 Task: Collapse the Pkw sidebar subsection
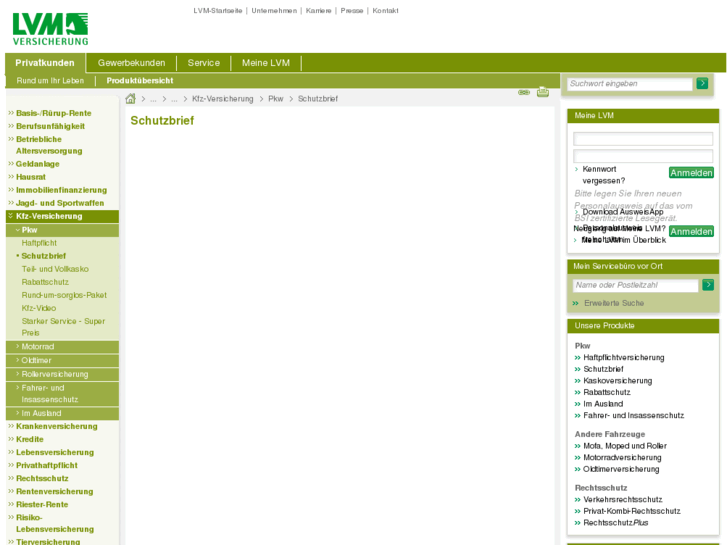62,230
